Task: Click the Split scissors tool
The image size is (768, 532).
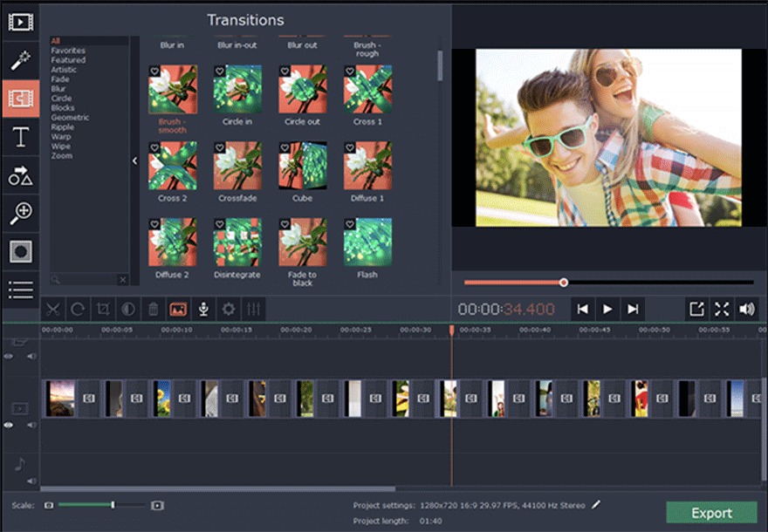Action: coord(53,310)
